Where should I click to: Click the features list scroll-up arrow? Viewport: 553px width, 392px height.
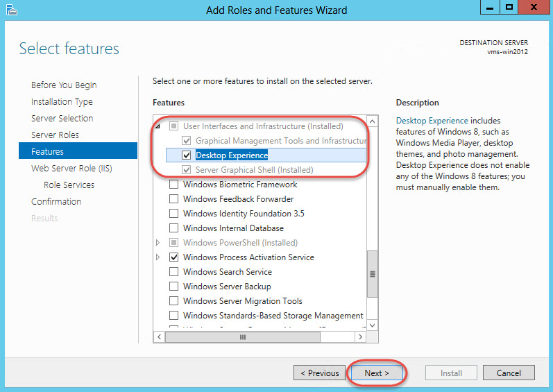click(x=372, y=121)
